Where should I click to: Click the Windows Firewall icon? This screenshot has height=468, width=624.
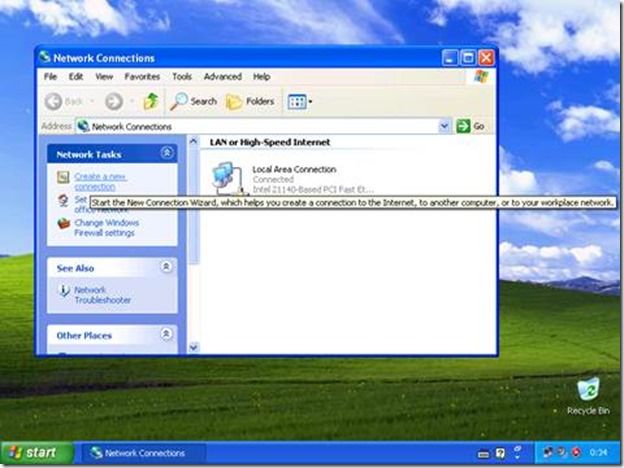(63, 223)
